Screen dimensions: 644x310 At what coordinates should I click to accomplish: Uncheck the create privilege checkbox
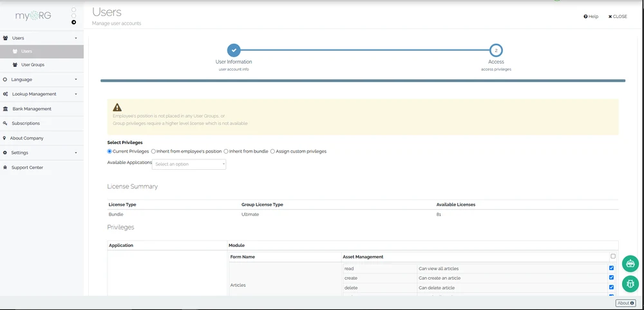(612, 278)
